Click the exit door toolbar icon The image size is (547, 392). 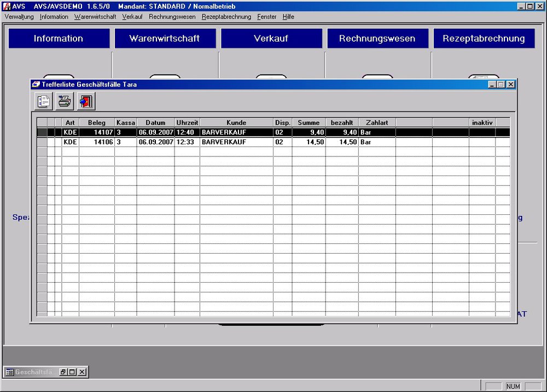coord(86,101)
